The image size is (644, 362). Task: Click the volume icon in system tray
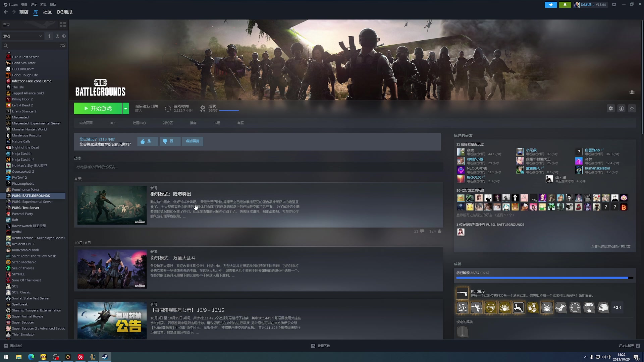[603, 357]
